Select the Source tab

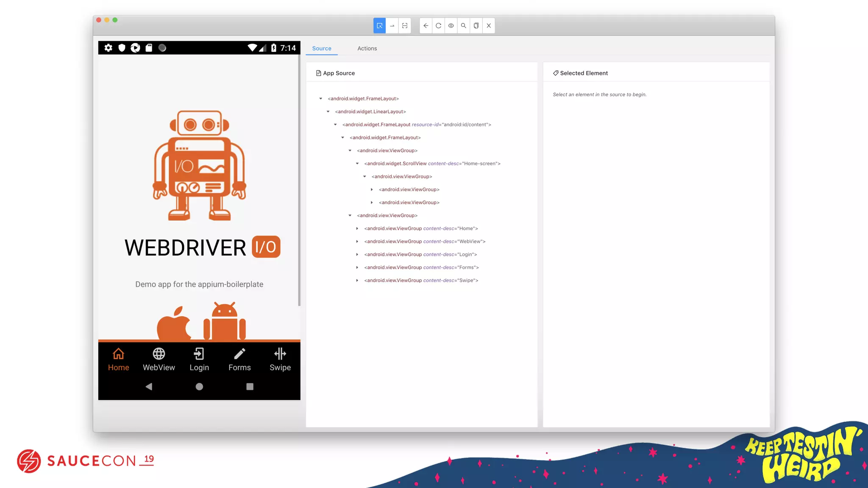point(322,48)
